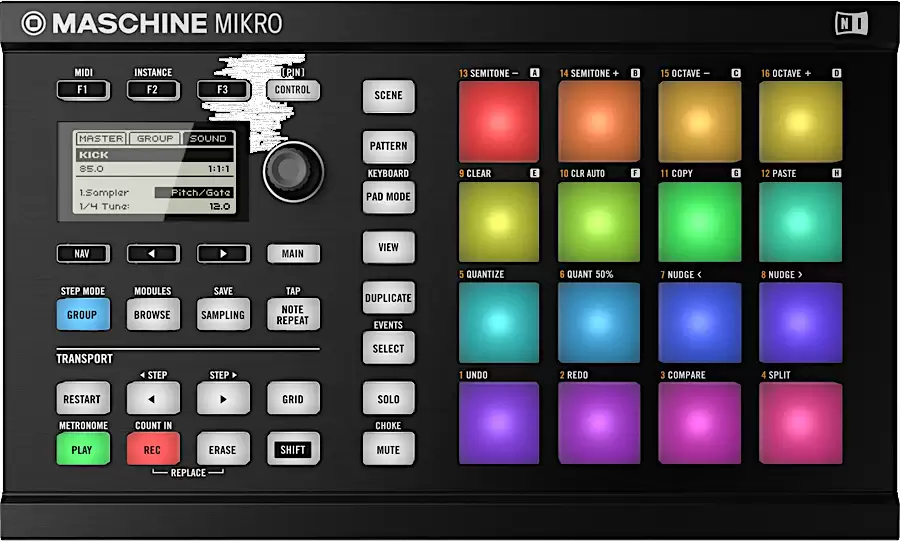The height and width of the screenshot is (541, 900).
Task: Push the SELECT events button
Action: (x=389, y=348)
